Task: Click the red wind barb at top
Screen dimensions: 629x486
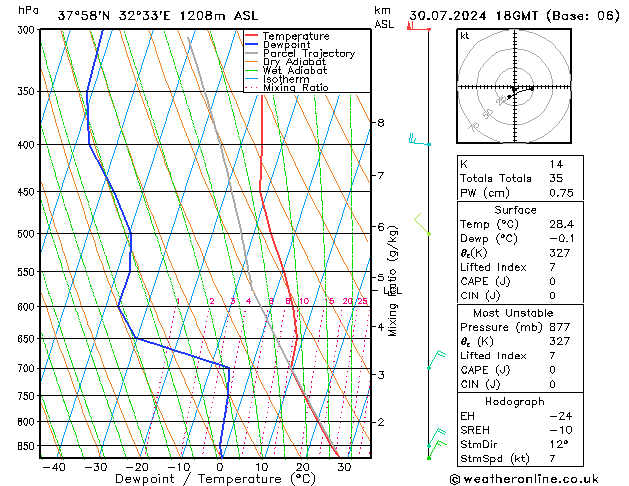Action: pyautogui.click(x=411, y=25)
